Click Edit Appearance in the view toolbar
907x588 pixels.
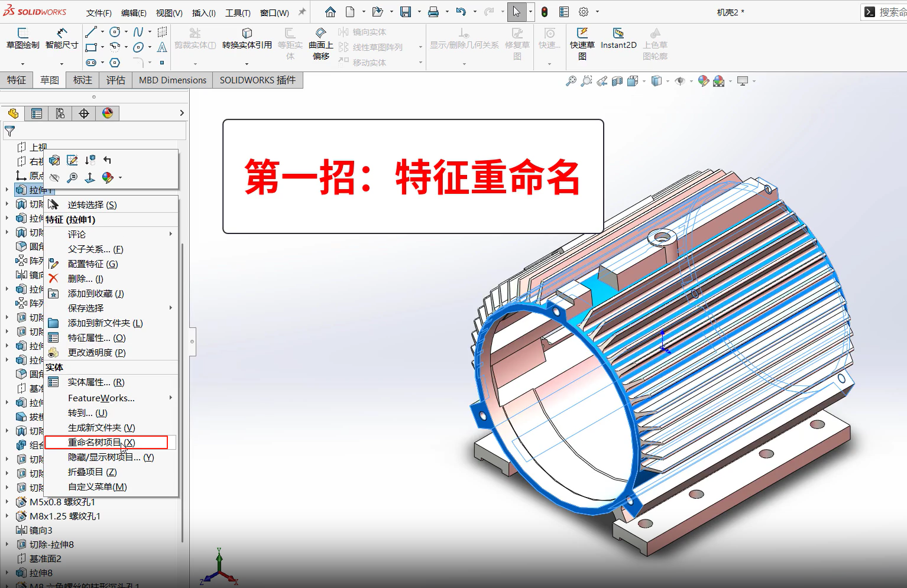703,81
